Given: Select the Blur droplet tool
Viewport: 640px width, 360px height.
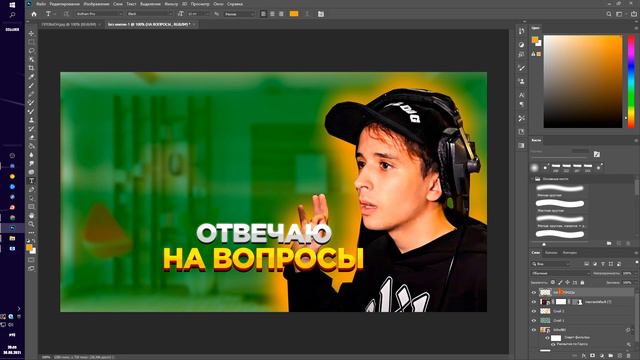Looking at the screenshot, I should tap(31, 155).
